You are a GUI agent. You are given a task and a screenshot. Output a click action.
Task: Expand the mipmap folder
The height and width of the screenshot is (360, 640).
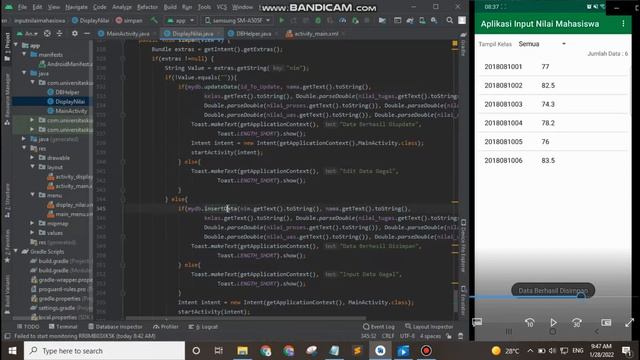[32, 223]
